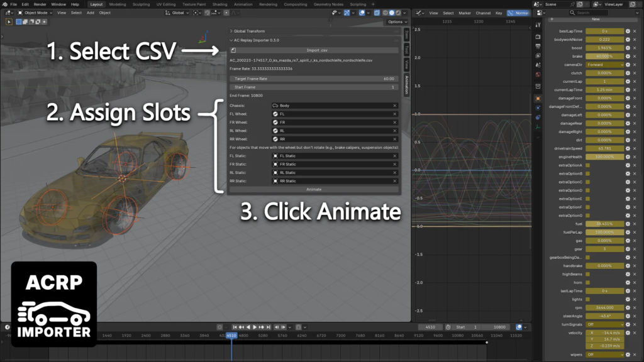The height and width of the screenshot is (362, 644).
Task: Switch to the Geometry Nodes workspace tab
Action: [328, 4]
